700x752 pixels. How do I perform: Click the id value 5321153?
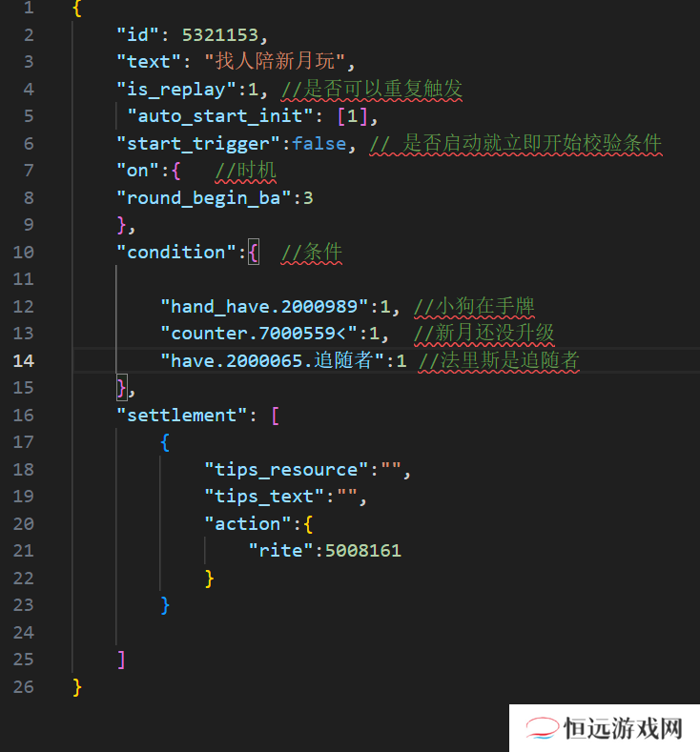(x=219, y=35)
